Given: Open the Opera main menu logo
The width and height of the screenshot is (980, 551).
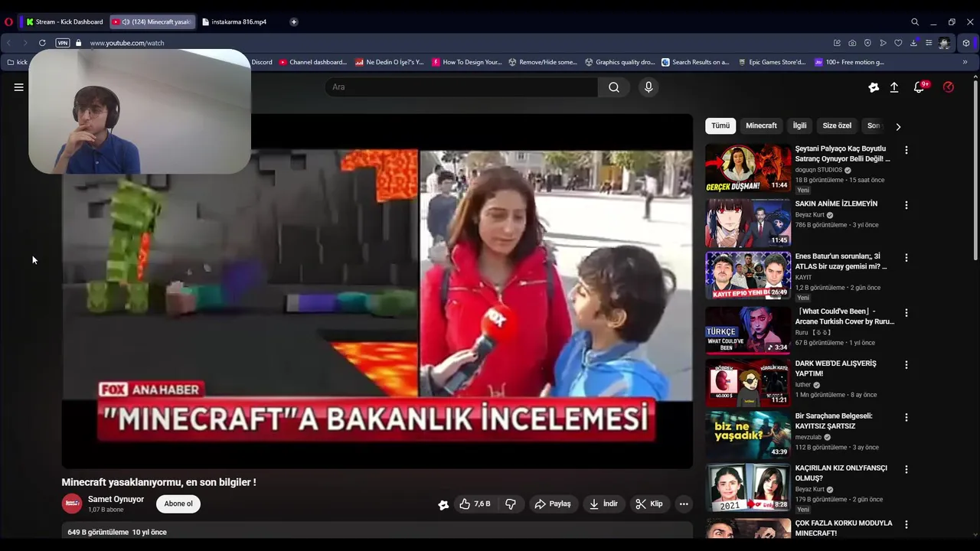Looking at the screenshot, I should pos(9,22).
